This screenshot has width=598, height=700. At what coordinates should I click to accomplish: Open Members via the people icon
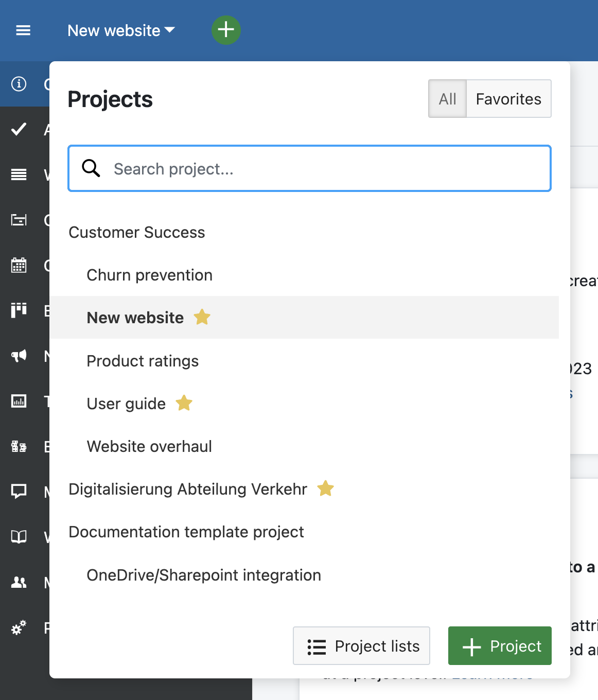19,582
